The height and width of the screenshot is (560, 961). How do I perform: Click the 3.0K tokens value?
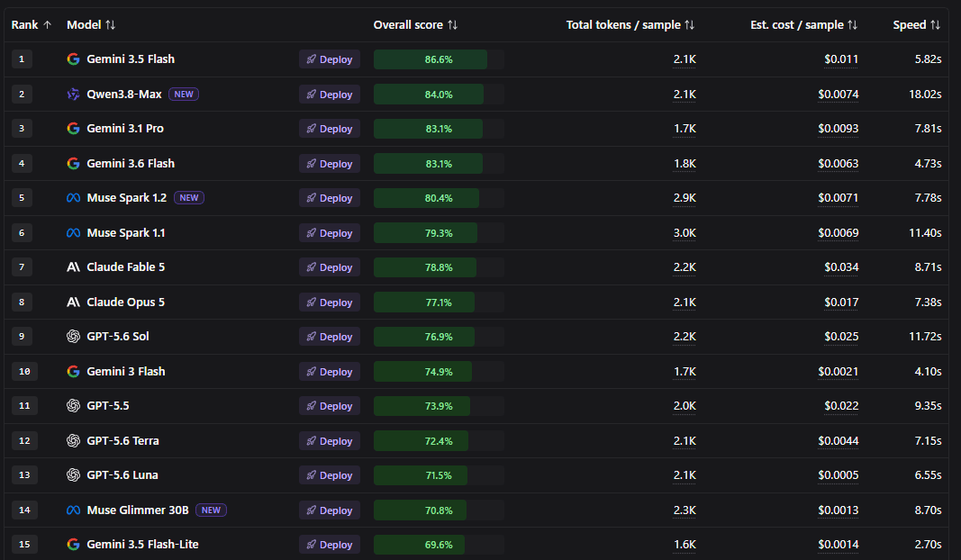[684, 233]
